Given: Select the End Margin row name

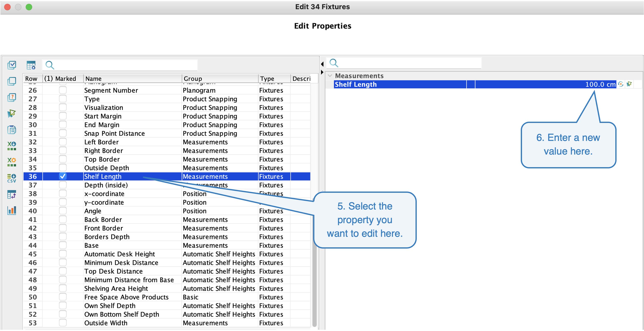Looking at the screenshot, I should [102, 125].
